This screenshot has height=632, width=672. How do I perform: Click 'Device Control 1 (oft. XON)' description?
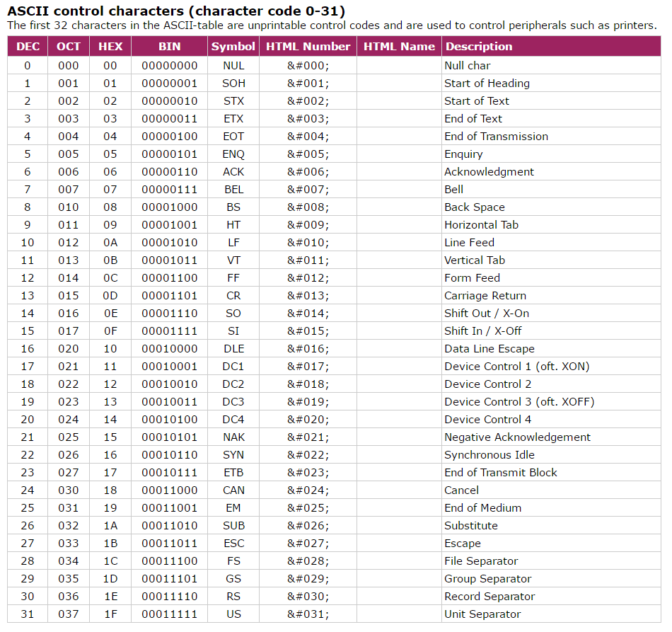(517, 367)
